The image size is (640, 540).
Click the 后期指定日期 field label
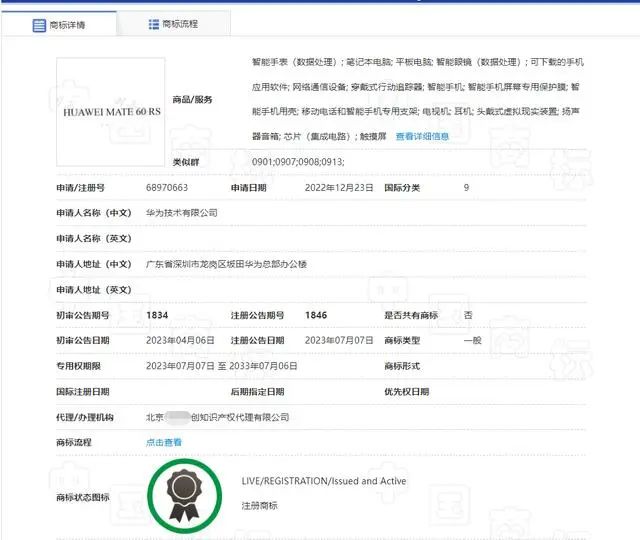click(x=257, y=392)
